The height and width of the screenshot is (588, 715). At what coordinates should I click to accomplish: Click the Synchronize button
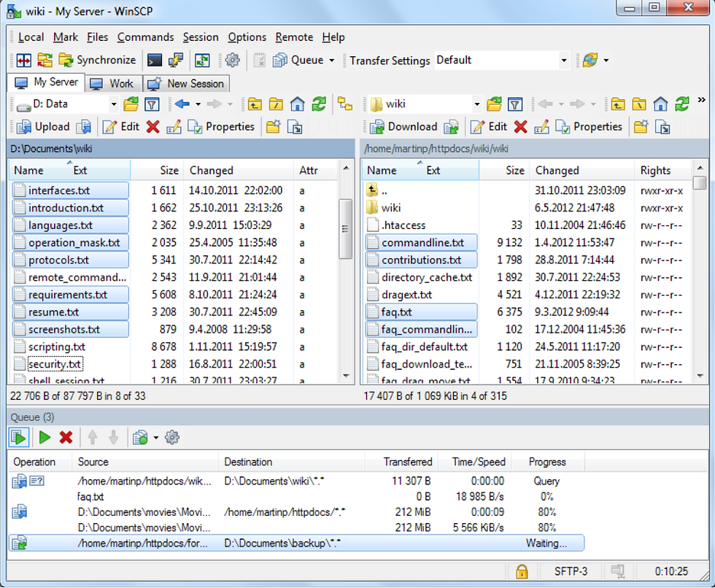[97, 60]
